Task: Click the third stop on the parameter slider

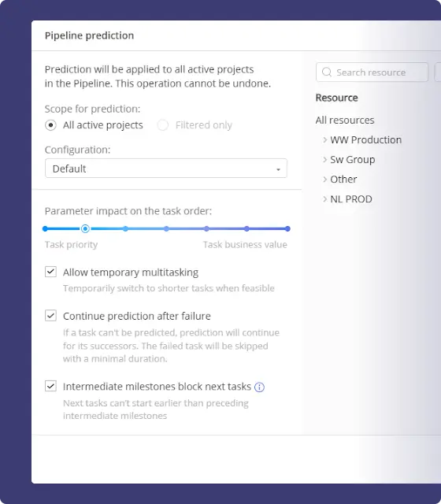Action: [x=125, y=228]
